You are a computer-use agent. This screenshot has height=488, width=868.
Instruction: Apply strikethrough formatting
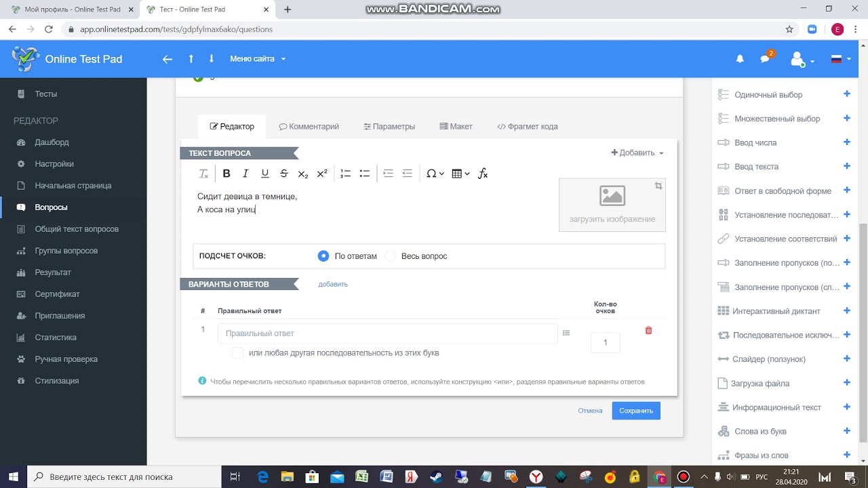coord(284,174)
